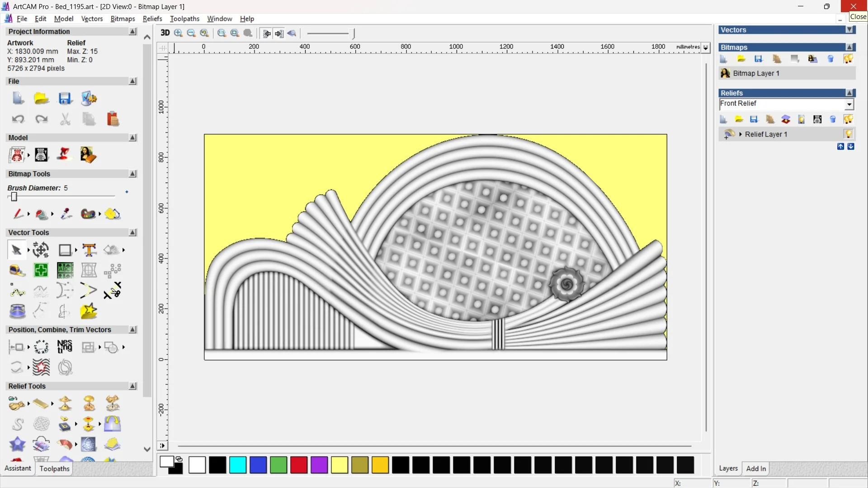
Task: Switch to the Toolpaths tab
Action: coord(54,469)
